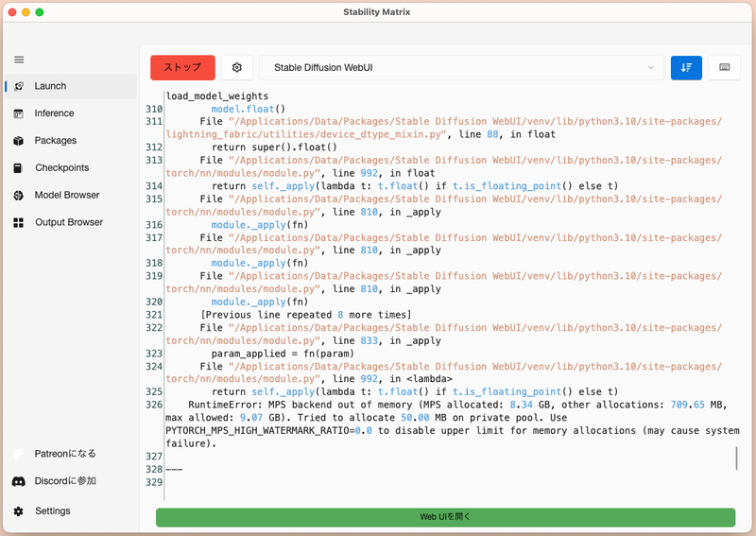
Task: Expand the Stable Diffusion WebUI package dropdown
Action: click(x=461, y=67)
